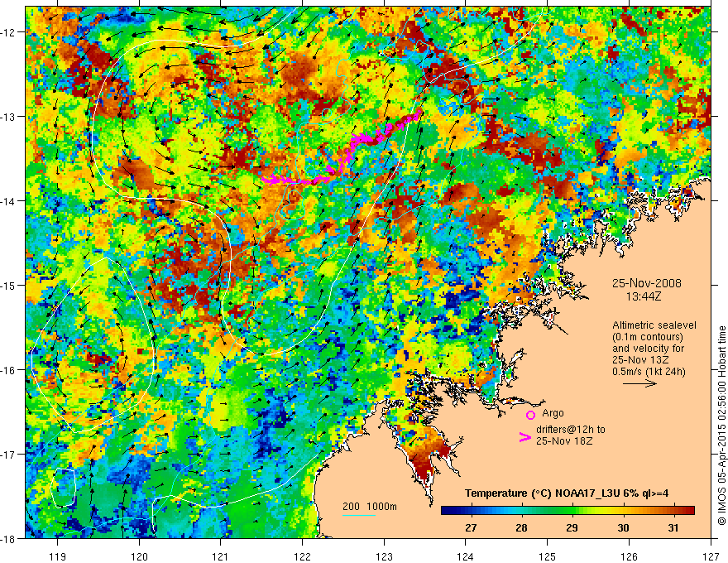The width and height of the screenshot is (728, 563).
Task: Click the time text 13:44Z
Action: point(643,296)
